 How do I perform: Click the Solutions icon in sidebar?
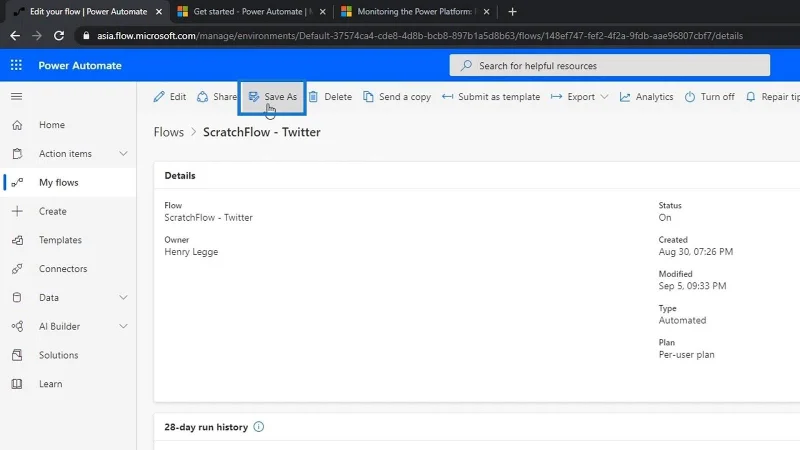coord(17,355)
